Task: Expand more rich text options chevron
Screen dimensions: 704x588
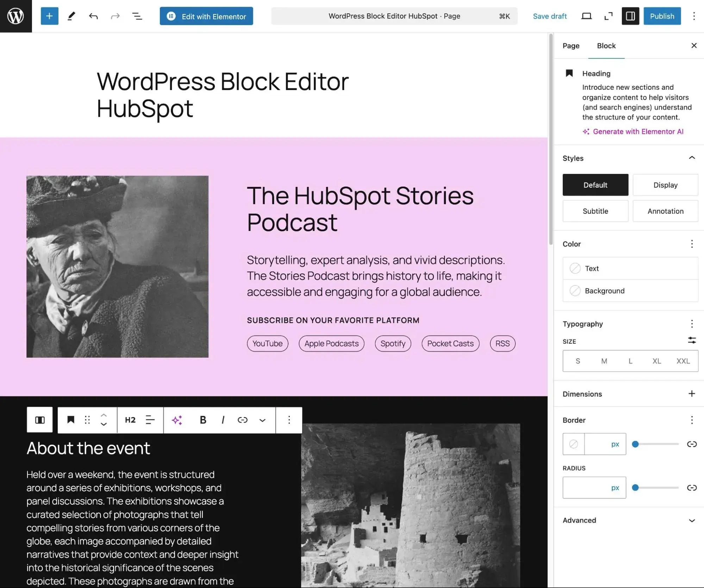Action: (262, 420)
